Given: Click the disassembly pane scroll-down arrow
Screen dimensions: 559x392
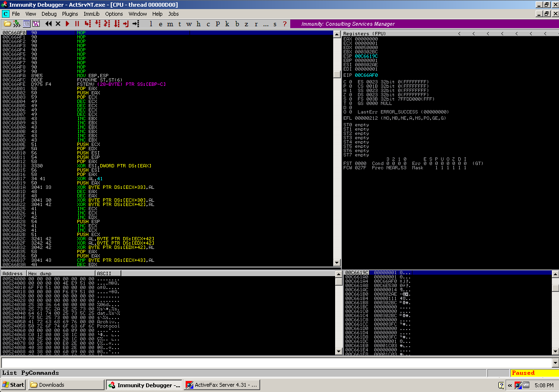Looking at the screenshot, I should (x=337, y=263).
